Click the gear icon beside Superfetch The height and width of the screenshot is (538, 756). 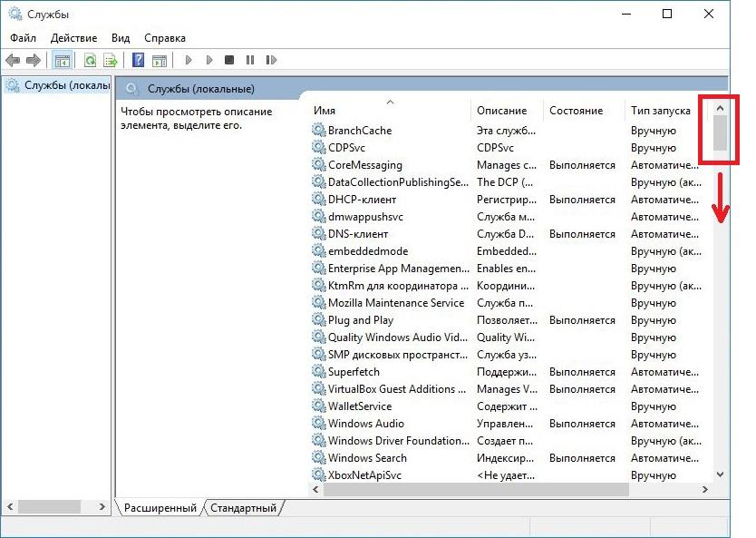(x=318, y=371)
